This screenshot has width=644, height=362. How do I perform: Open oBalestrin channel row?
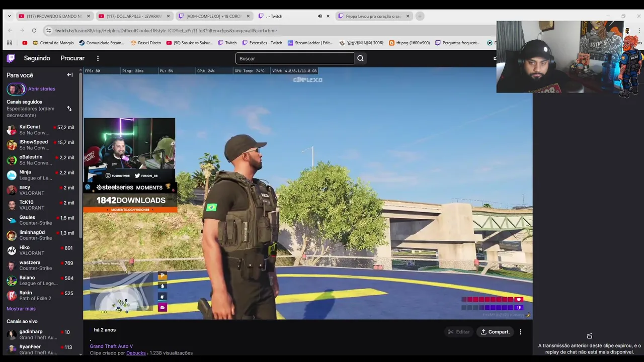point(40,160)
